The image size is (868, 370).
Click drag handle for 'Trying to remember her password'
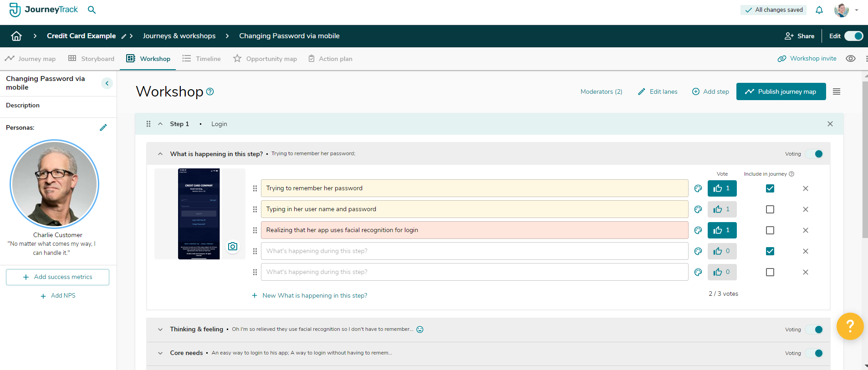pyautogui.click(x=255, y=188)
